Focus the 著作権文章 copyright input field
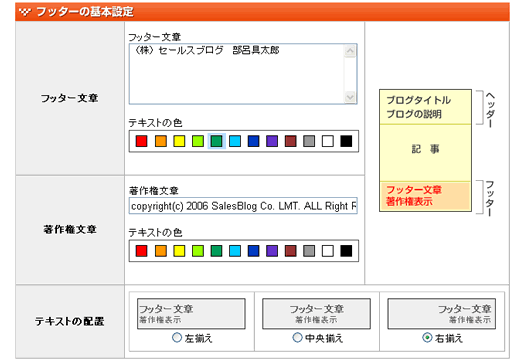525x360 pixels. tap(243, 206)
